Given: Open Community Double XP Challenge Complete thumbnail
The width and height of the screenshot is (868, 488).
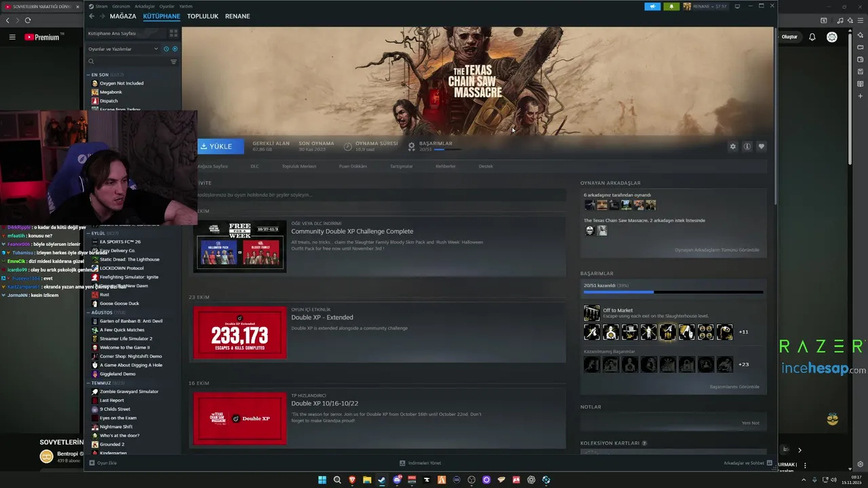Looking at the screenshot, I should [240, 246].
